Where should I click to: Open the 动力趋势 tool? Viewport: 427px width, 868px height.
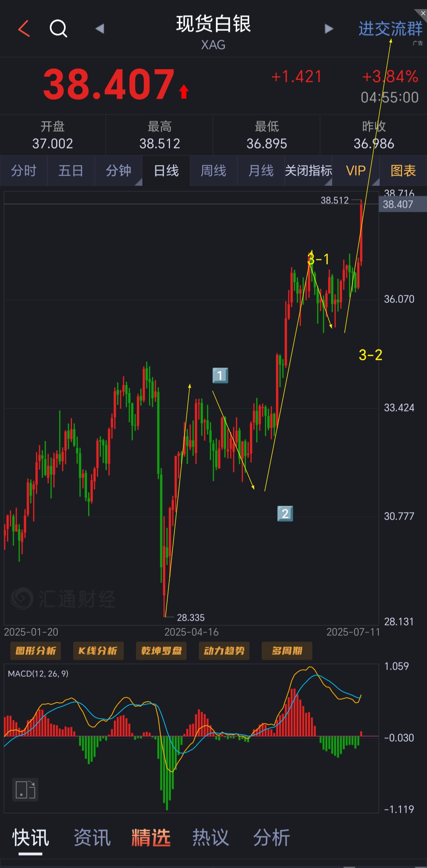pos(224,651)
